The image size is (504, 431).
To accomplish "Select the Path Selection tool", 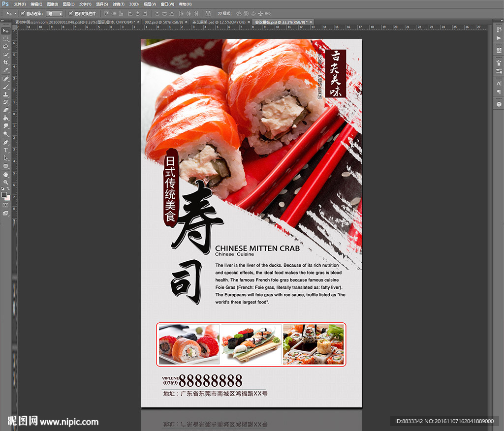I will pos(6,158).
